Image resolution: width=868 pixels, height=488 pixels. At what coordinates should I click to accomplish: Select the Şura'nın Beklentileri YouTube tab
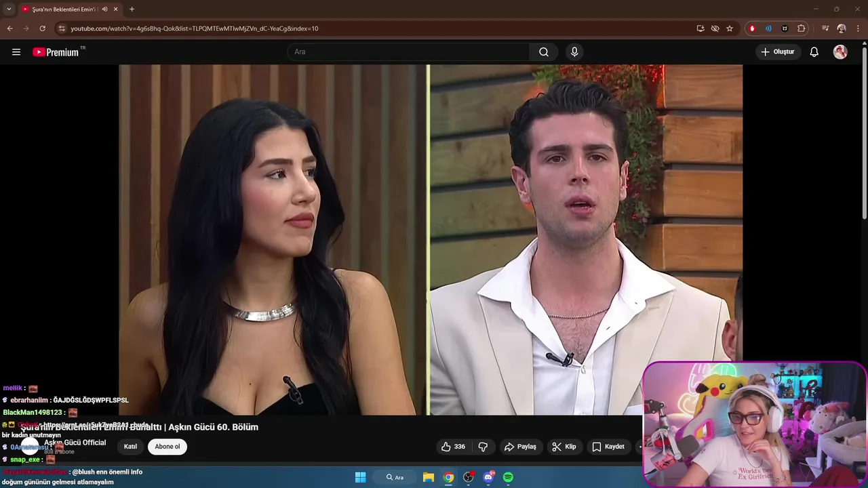point(69,9)
